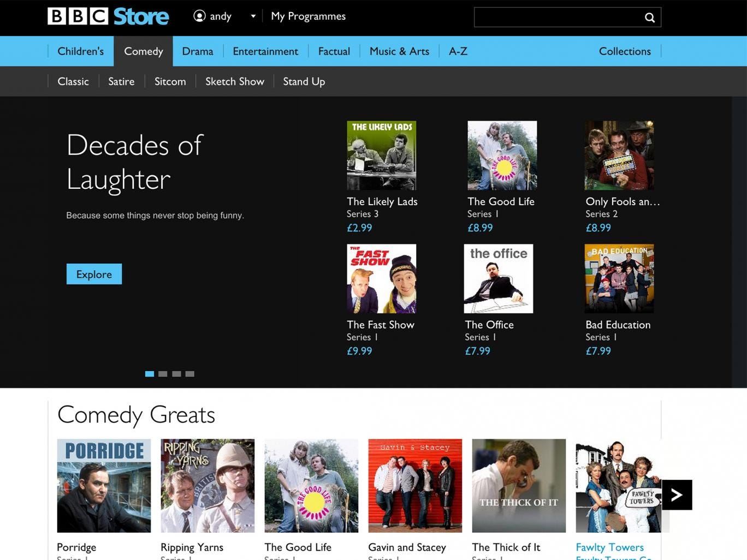Open the A-Z programme listing
The height and width of the screenshot is (560, 747).
458,51
